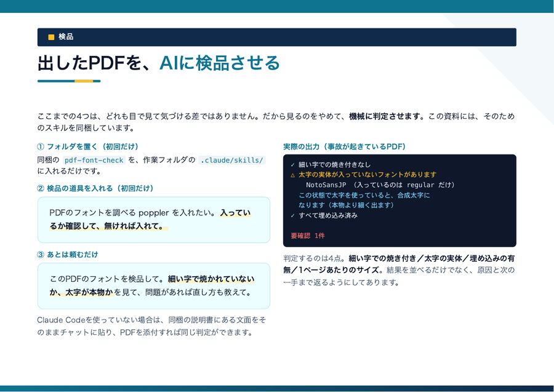
Task: Click the yellow square icon beside 検品
Action: [51, 37]
